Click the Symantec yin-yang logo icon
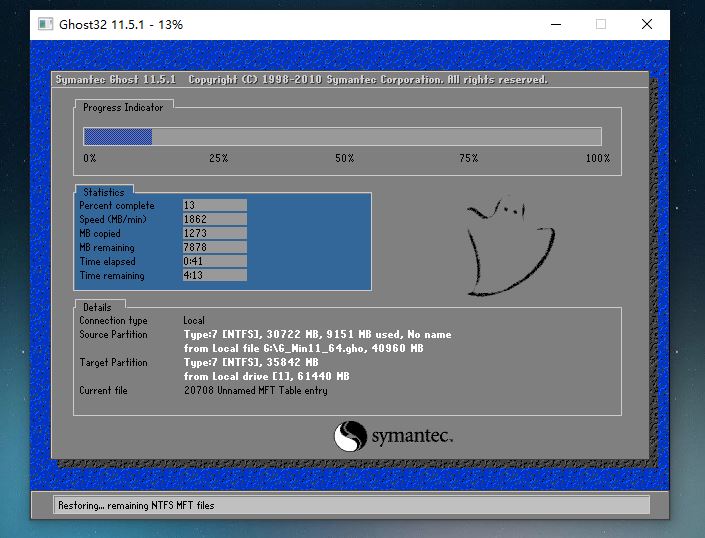 pos(350,437)
